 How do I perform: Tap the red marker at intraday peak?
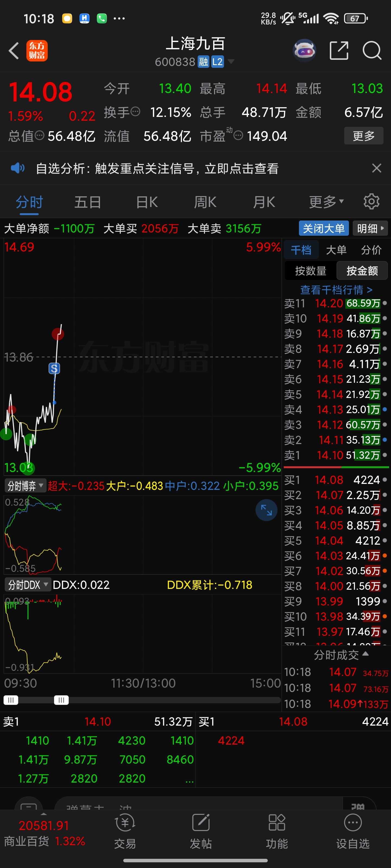[58, 334]
